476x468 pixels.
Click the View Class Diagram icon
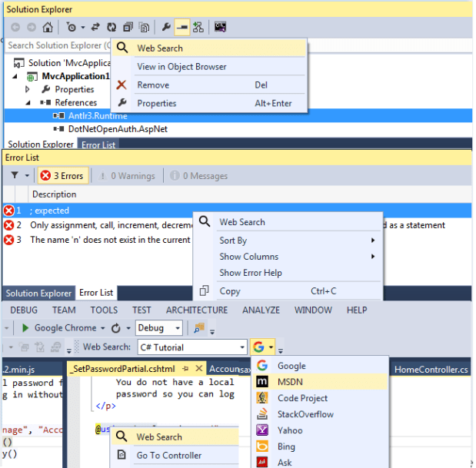pyautogui.click(x=198, y=28)
